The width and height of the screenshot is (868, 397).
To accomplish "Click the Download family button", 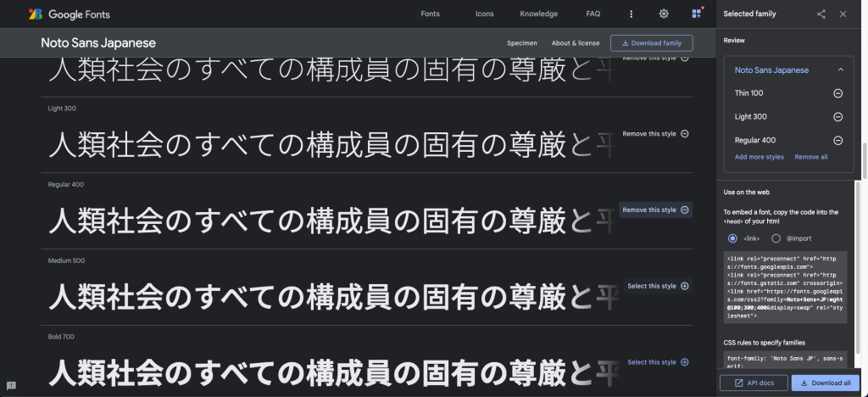I will pos(652,43).
